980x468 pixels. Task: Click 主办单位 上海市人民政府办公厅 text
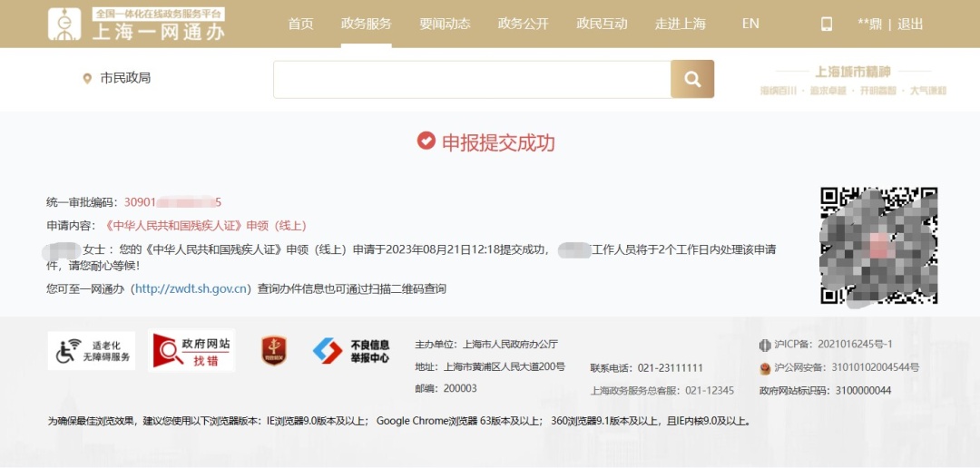[486, 345]
